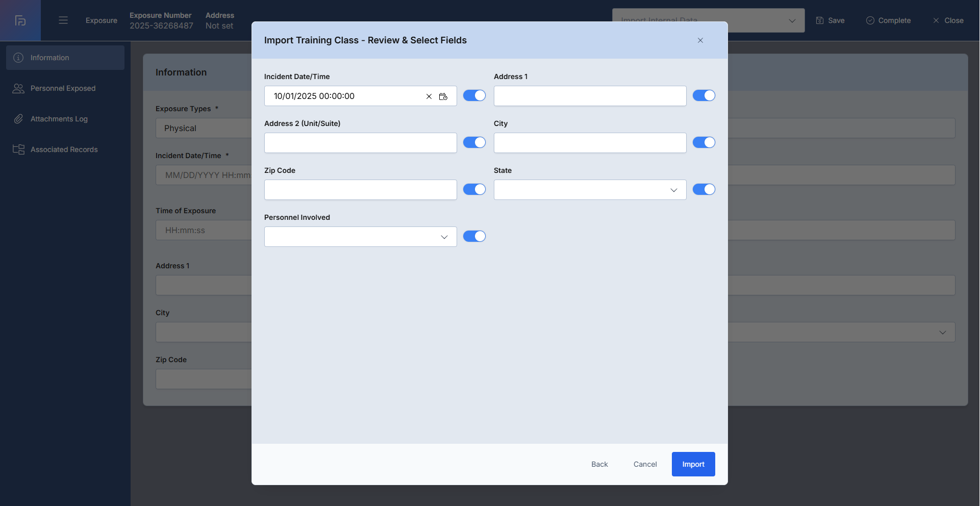Screen dimensions: 980x506
Task: Switch off the Zip Code import toggle
Action: click(474, 189)
